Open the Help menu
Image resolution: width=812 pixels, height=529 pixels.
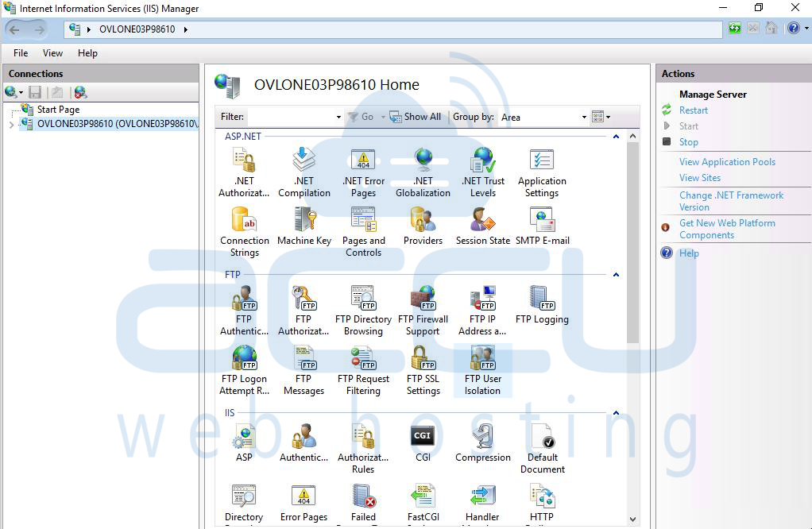pyautogui.click(x=87, y=53)
